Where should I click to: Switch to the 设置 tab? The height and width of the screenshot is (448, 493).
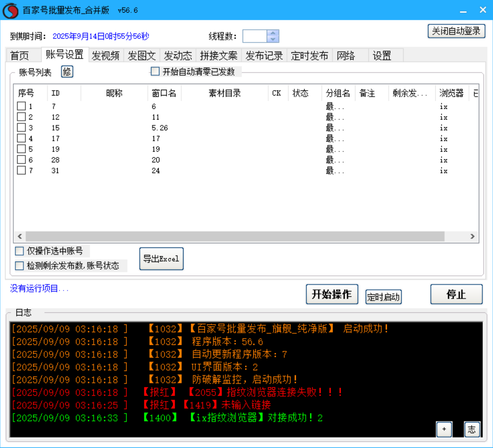pos(382,55)
